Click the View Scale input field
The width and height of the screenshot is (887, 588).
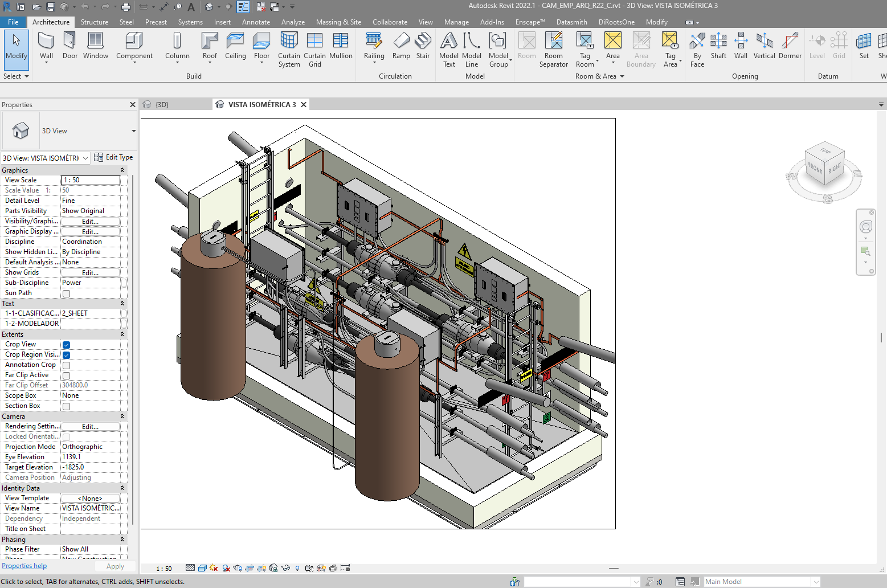tap(91, 180)
